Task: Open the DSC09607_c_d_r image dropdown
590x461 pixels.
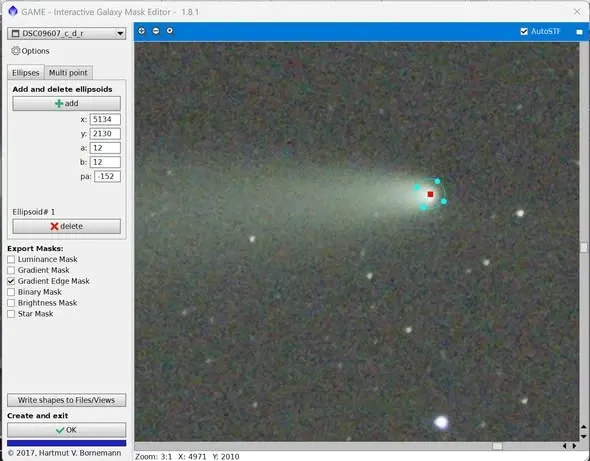Action: point(67,33)
